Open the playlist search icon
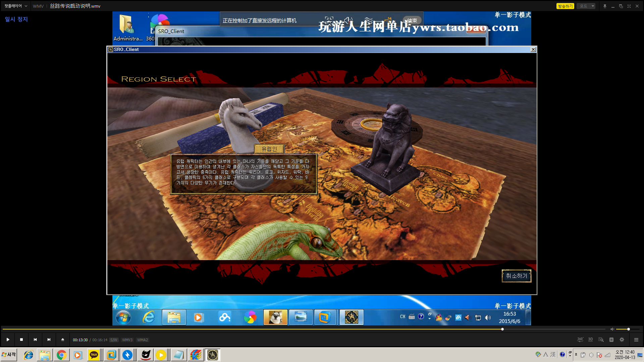The width and height of the screenshot is (644, 362). coord(601,340)
